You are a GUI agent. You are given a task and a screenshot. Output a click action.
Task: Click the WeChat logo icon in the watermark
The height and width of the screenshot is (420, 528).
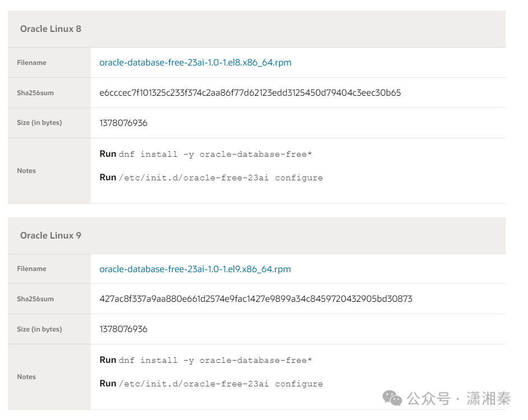coord(392,398)
